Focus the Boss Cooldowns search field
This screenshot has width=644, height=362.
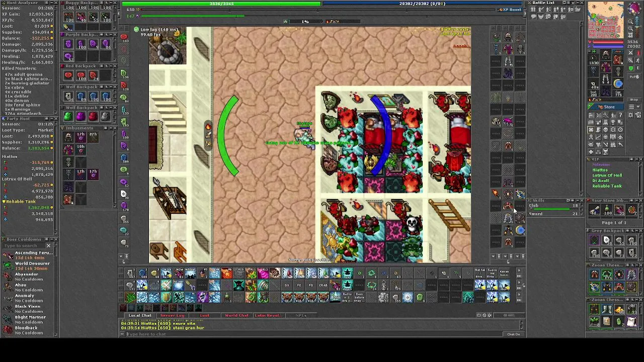(25, 246)
